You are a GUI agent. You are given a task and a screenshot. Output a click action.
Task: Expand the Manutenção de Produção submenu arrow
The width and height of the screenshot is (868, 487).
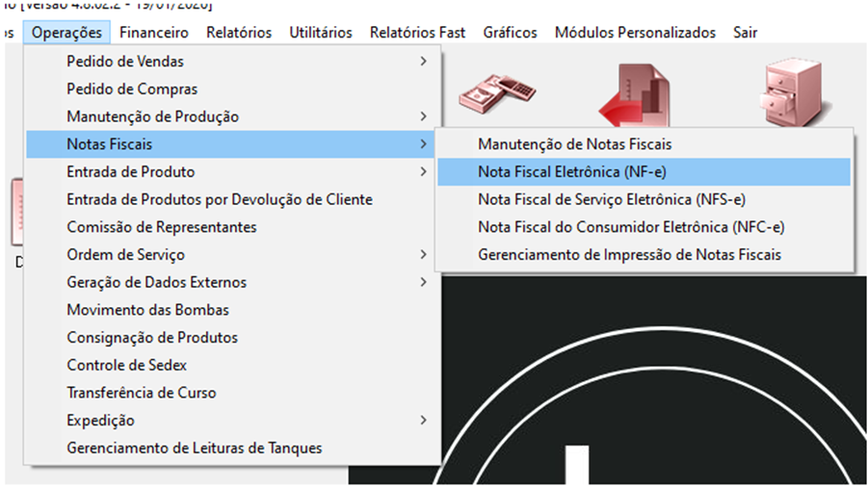pos(423,116)
